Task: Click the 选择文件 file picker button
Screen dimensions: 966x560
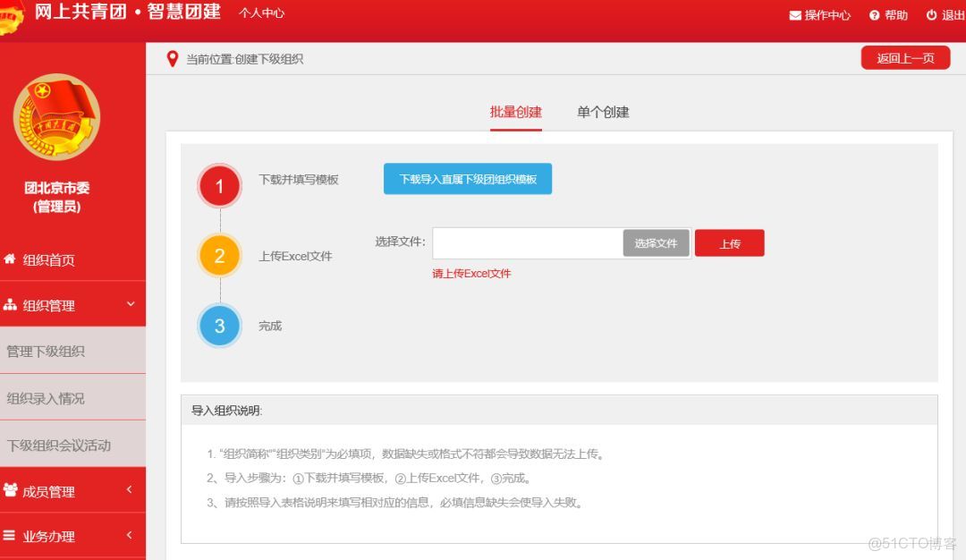Action: point(656,242)
